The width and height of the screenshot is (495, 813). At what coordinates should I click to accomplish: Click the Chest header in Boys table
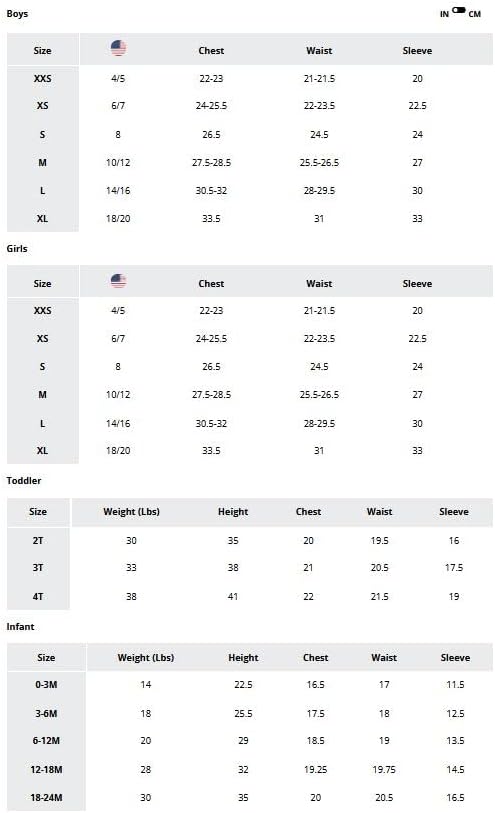pos(211,51)
